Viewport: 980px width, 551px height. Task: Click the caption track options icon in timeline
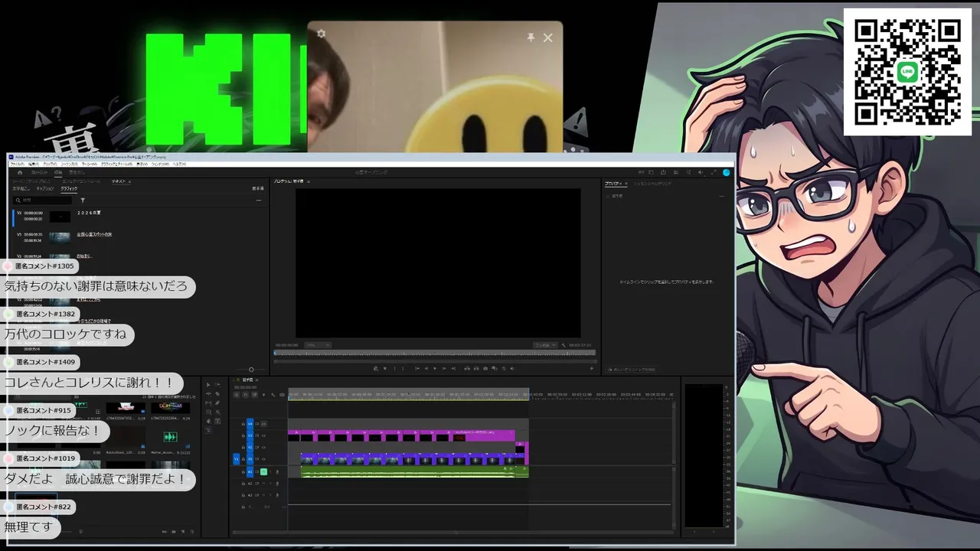point(282,395)
